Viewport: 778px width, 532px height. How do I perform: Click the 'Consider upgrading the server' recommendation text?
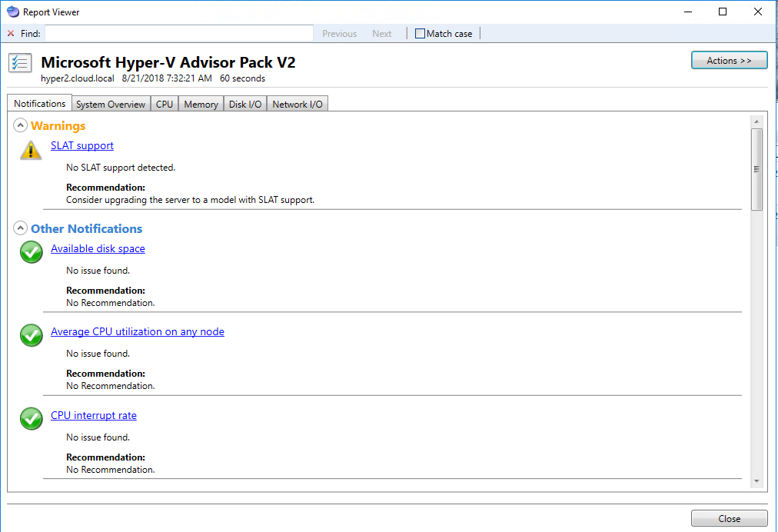[190, 200]
